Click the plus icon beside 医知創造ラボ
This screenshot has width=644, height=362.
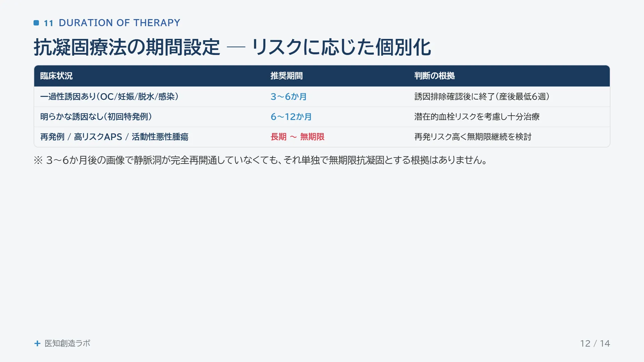[x=38, y=343]
